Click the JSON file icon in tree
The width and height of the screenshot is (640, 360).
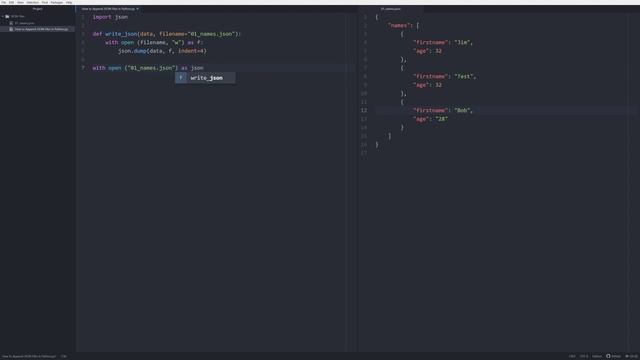coord(11,23)
